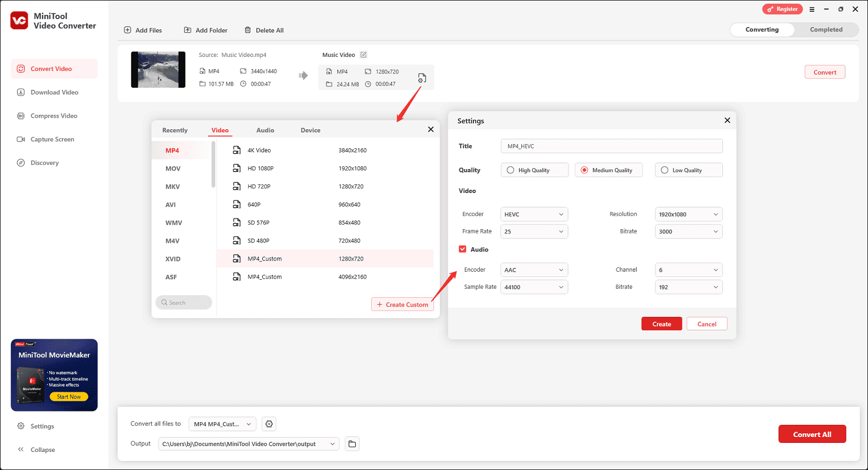Click the Convert All button
Screen dimensions: 868x470
[x=812, y=434]
